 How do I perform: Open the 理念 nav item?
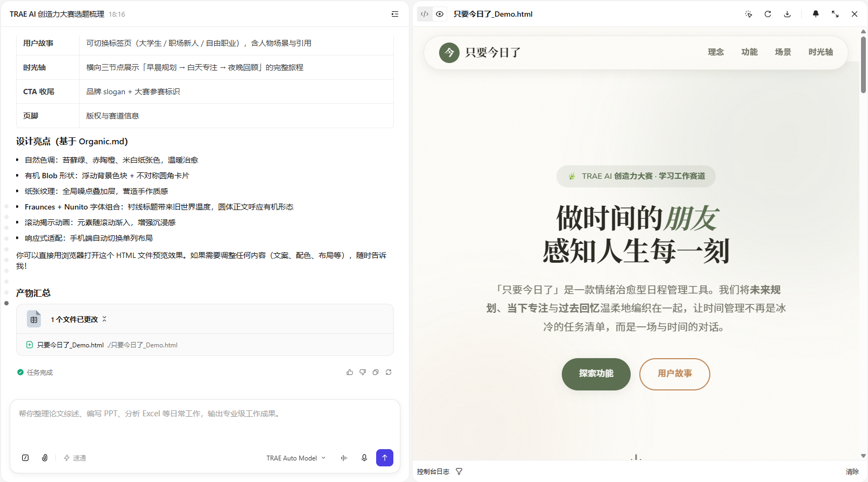716,52
